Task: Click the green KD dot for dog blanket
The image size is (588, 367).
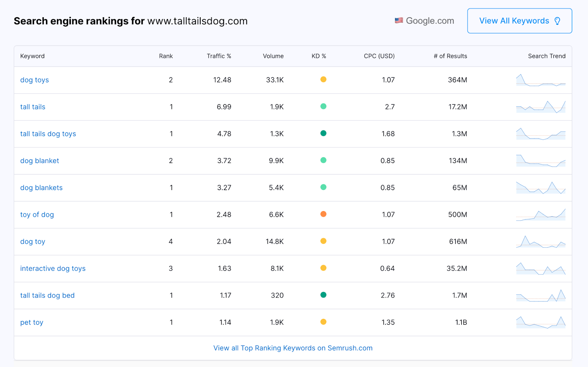Action: (x=323, y=160)
